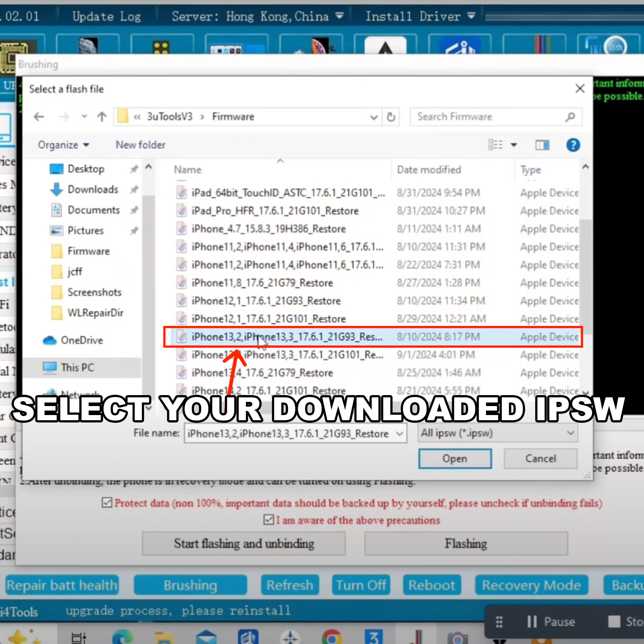
Task: Toggle the preview pane icon
Action: click(x=542, y=145)
